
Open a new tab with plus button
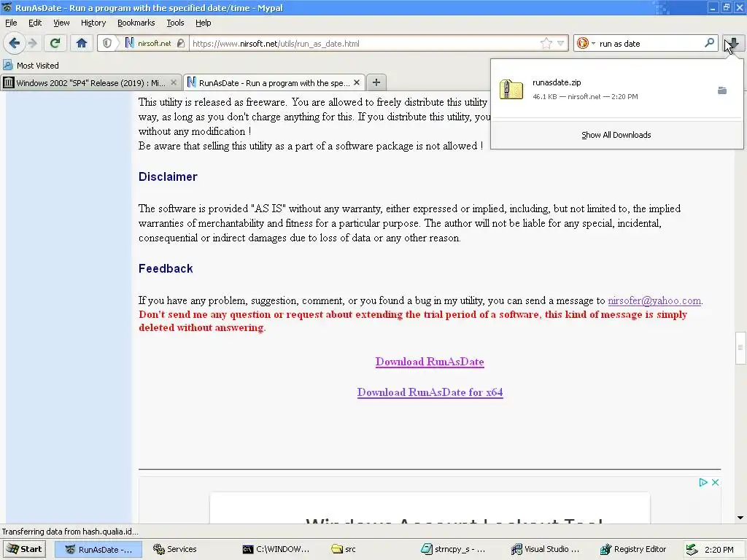click(376, 82)
